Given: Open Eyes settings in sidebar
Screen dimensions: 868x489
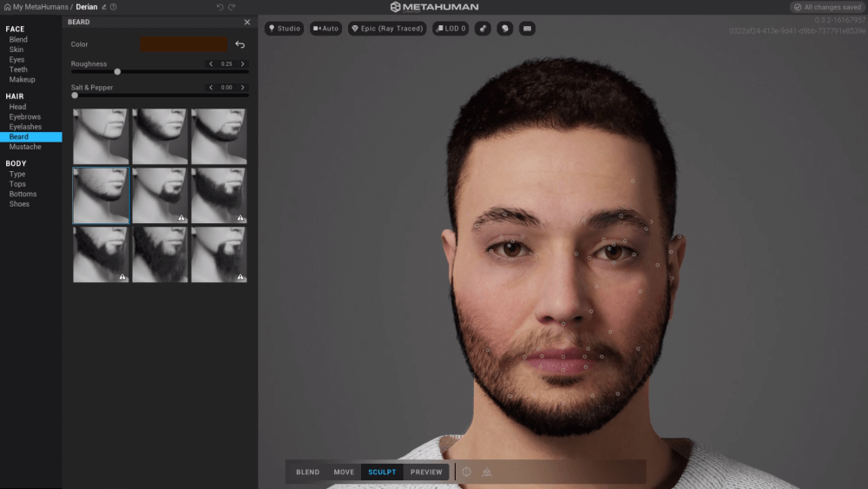Looking at the screenshot, I should point(16,59).
